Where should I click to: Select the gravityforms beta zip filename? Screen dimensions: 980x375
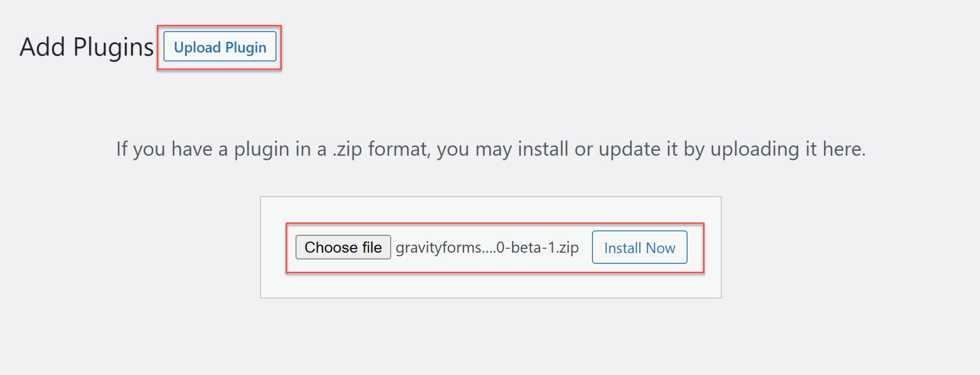click(x=486, y=248)
